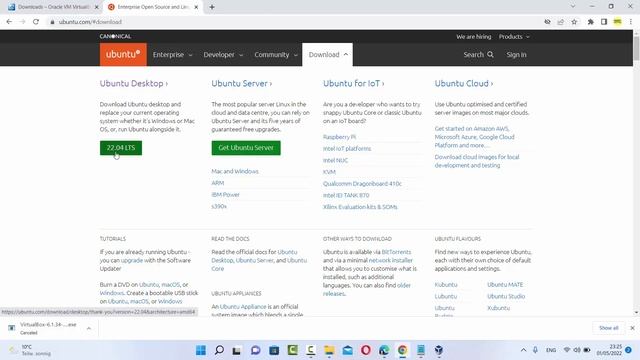Open the Mail app in the taskbar
The width and height of the screenshot is (640, 360).
pos(347,350)
